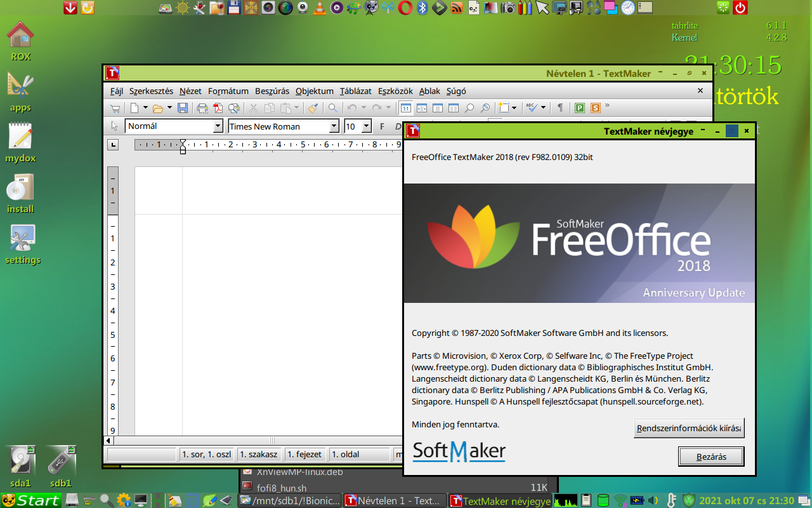
Task: Save the document with floppy icon
Action: [183, 108]
